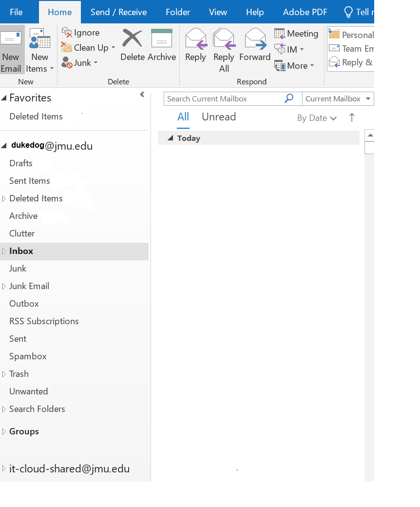Collapse the Today message group
The height and width of the screenshot is (507, 420).
pyautogui.click(x=170, y=138)
